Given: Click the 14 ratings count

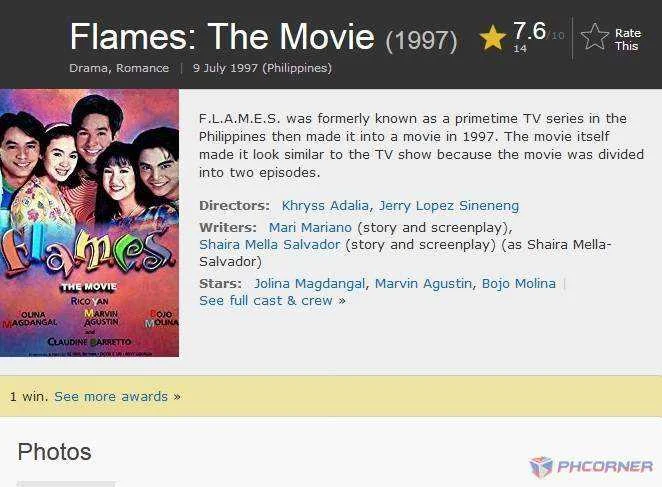Looking at the screenshot, I should coord(520,49).
